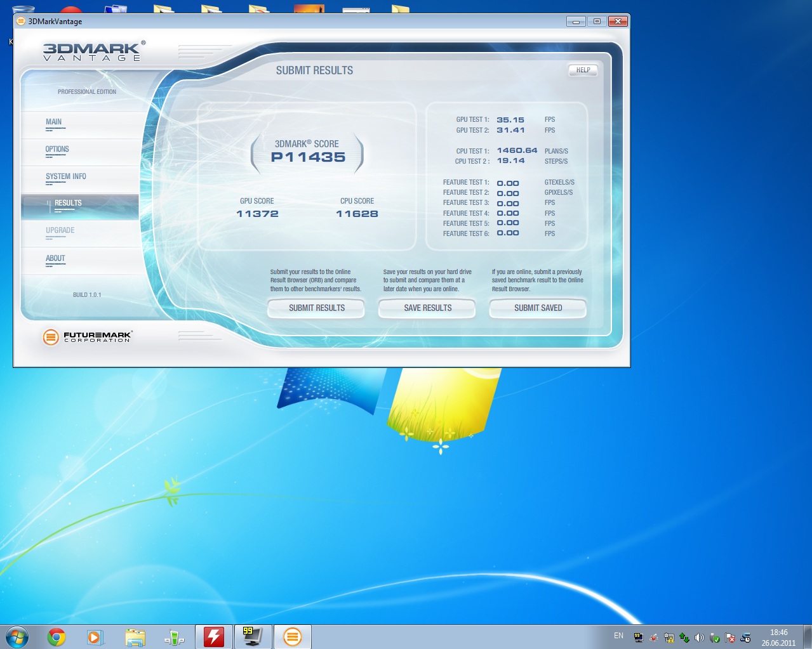812x649 pixels.
Task: Open Windows Media Player from taskbar
Action: coord(95,637)
